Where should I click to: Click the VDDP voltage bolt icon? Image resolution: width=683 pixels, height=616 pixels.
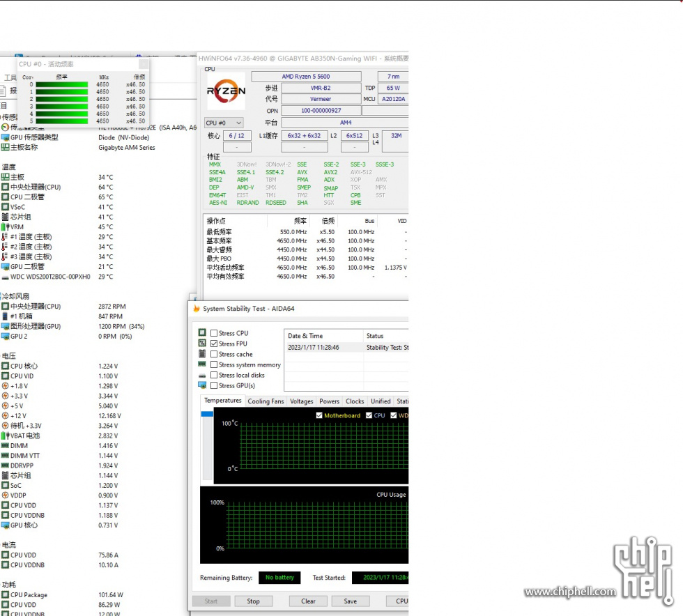coord(6,495)
